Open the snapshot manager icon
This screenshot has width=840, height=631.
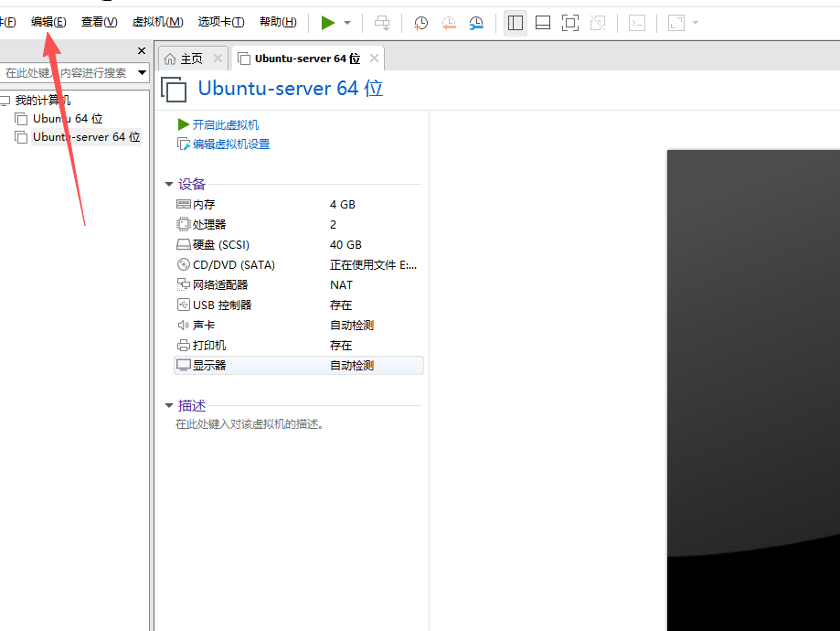[x=476, y=23]
